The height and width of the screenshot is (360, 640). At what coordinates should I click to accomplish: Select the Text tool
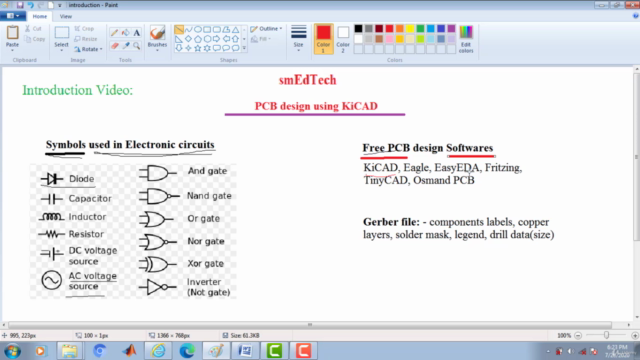[137, 33]
